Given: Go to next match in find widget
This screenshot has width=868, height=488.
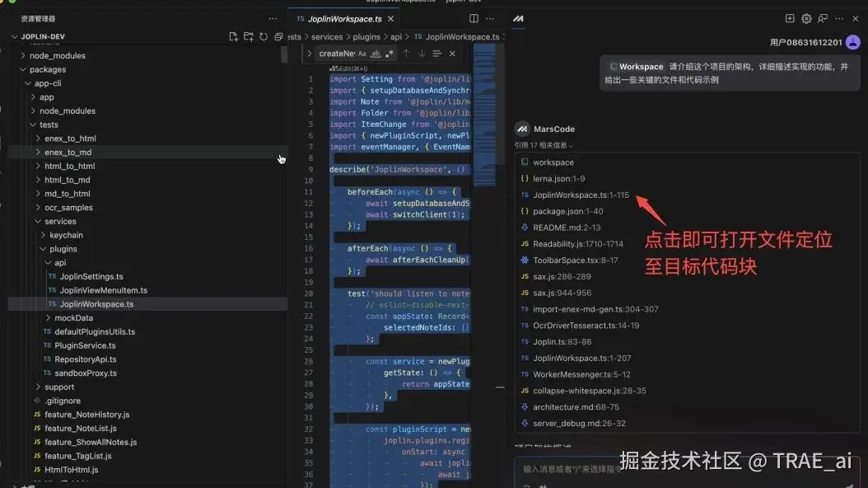Looking at the screenshot, I should click(422, 54).
